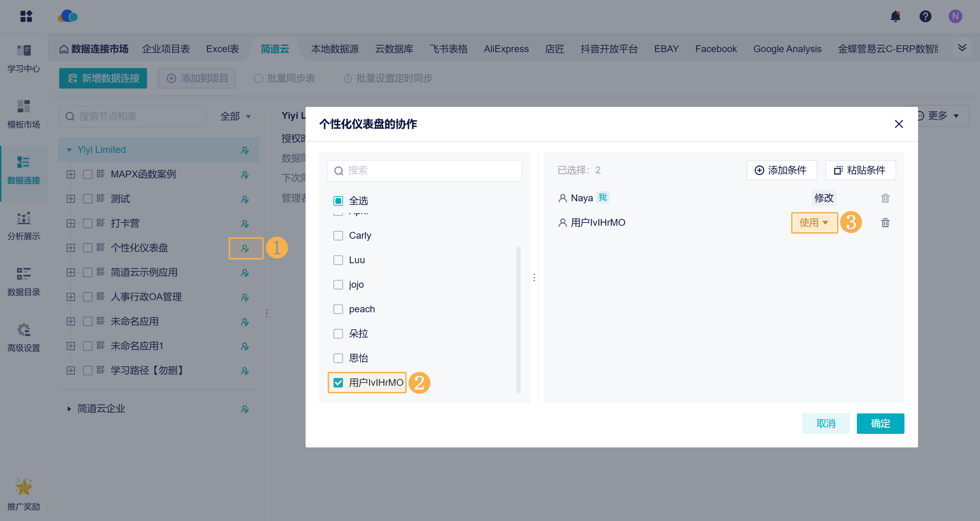Select 未命名应用 tree item
980x521 pixels.
134,321
